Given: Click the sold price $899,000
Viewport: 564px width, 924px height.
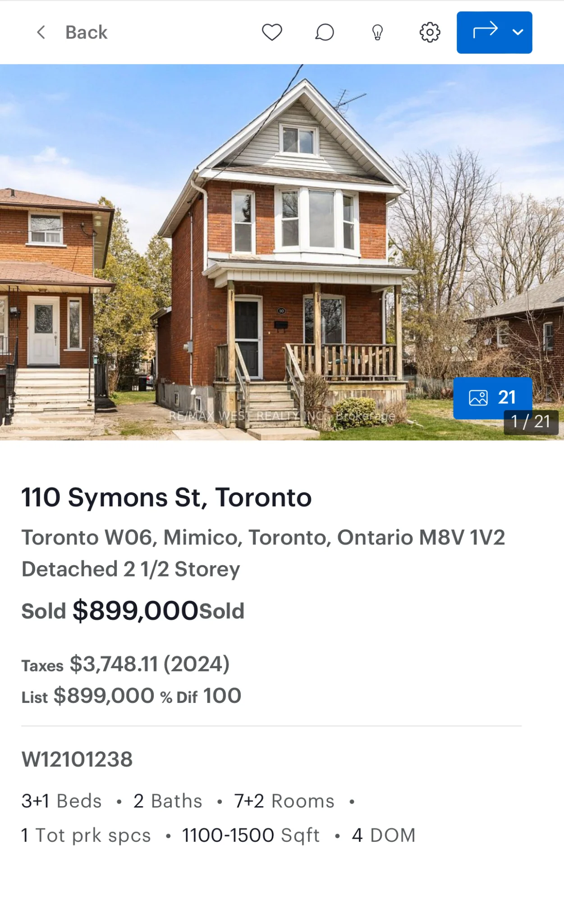Looking at the screenshot, I should (x=135, y=611).
